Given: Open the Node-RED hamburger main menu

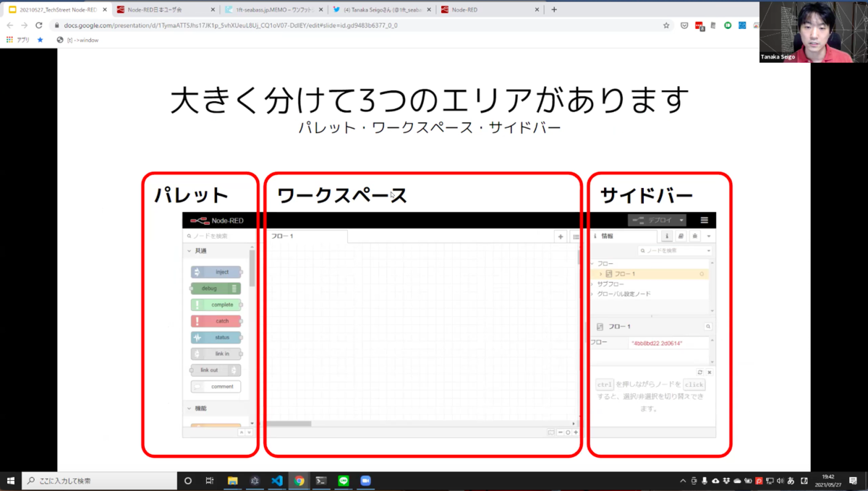Looking at the screenshot, I should click(x=705, y=221).
